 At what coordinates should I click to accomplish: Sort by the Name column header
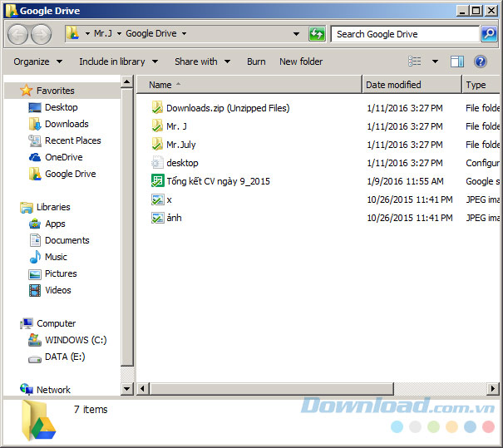(249, 84)
